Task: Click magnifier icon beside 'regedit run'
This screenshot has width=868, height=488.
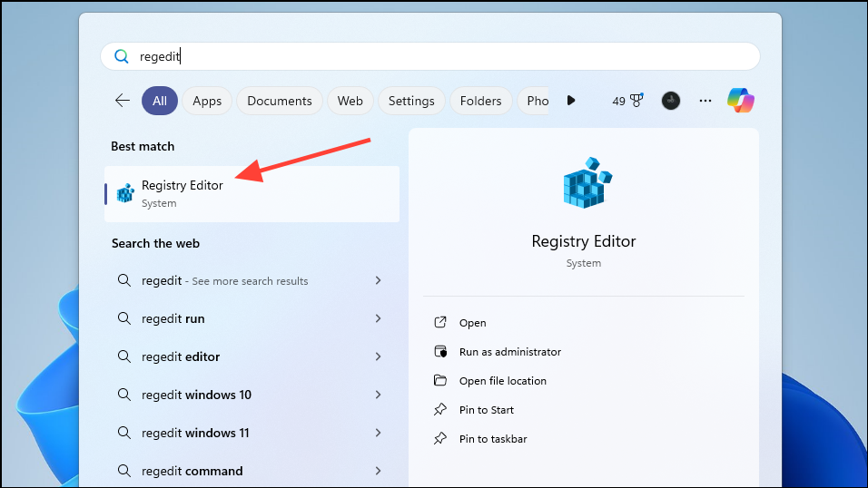Action: point(124,318)
